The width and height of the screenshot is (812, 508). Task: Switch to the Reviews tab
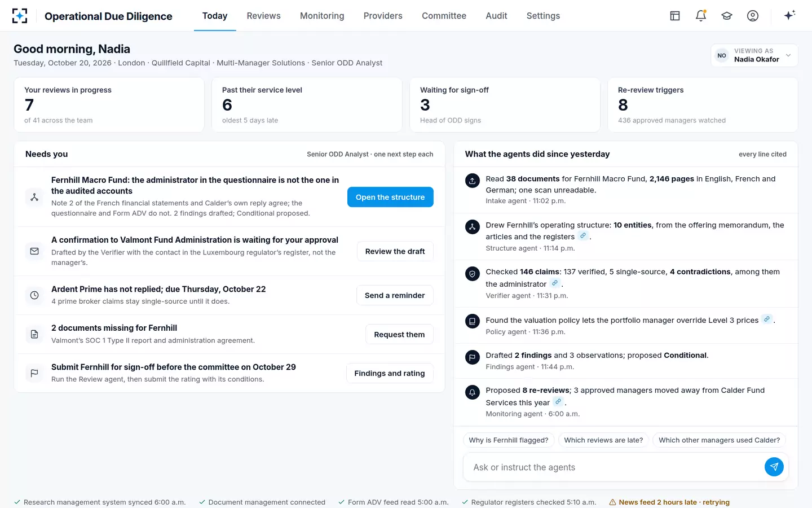click(263, 16)
